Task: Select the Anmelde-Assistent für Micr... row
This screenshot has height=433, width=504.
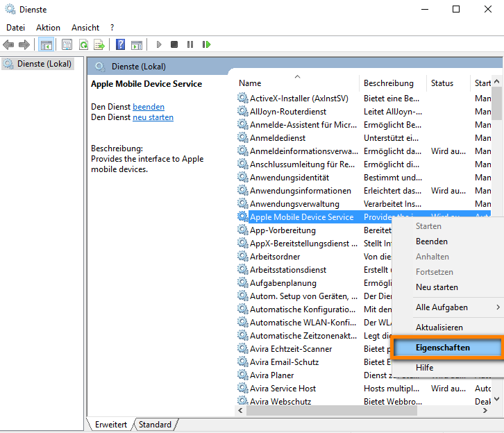Action: [x=364, y=125]
